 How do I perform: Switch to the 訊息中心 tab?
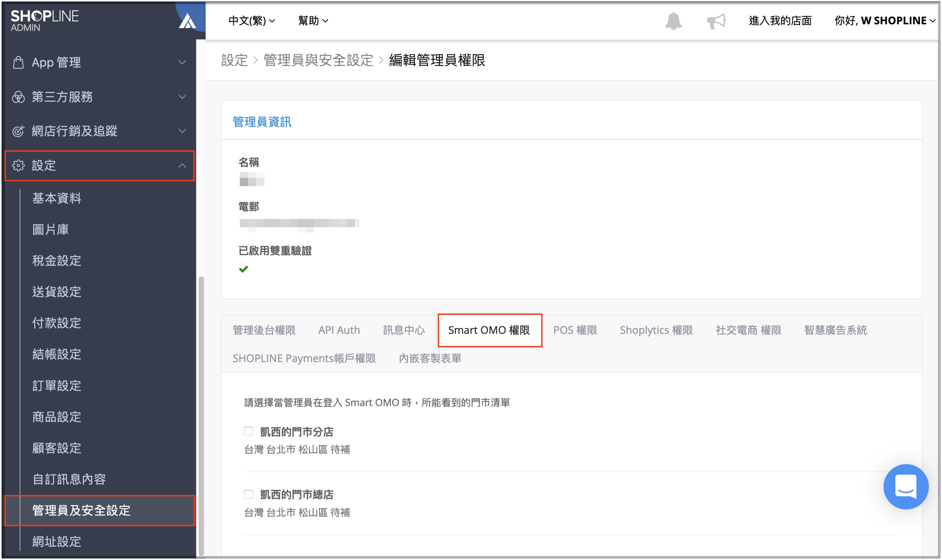pos(404,330)
